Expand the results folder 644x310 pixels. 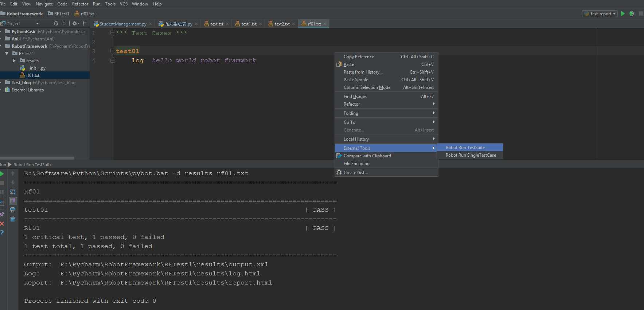tap(14, 61)
